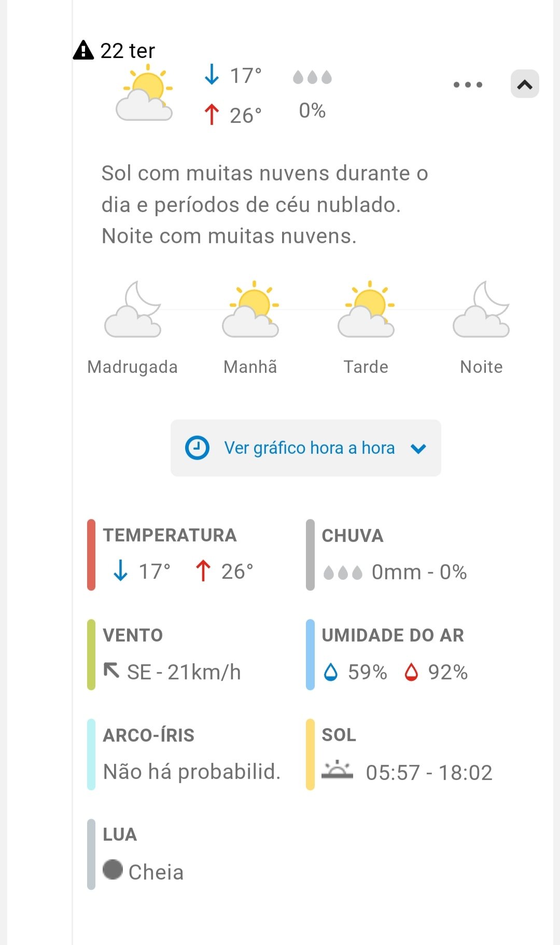The image size is (560, 945).
Task: Tap the CHUVA 0mm - 0% value
Action: [419, 572]
